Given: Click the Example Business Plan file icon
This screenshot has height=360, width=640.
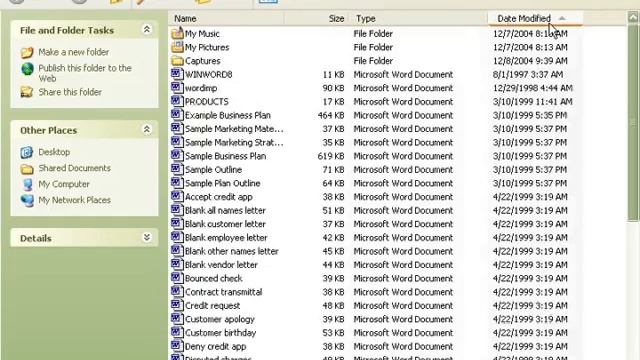Looking at the screenshot, I should [177, 115].
